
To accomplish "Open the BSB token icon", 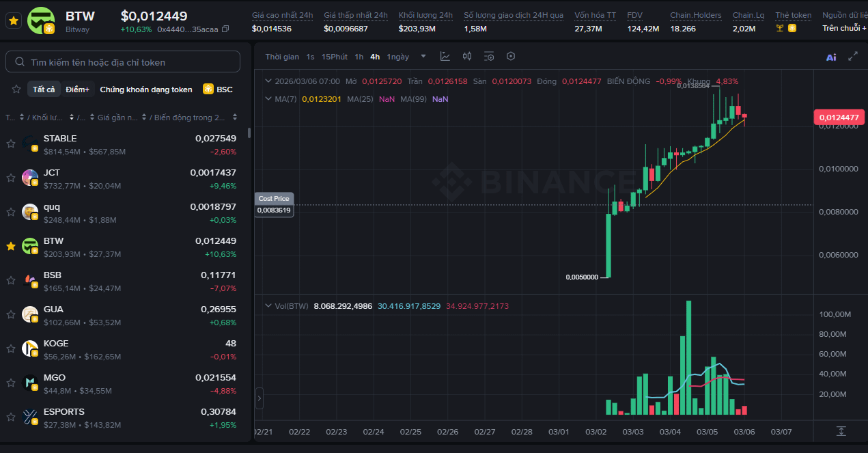I will 30,280.
